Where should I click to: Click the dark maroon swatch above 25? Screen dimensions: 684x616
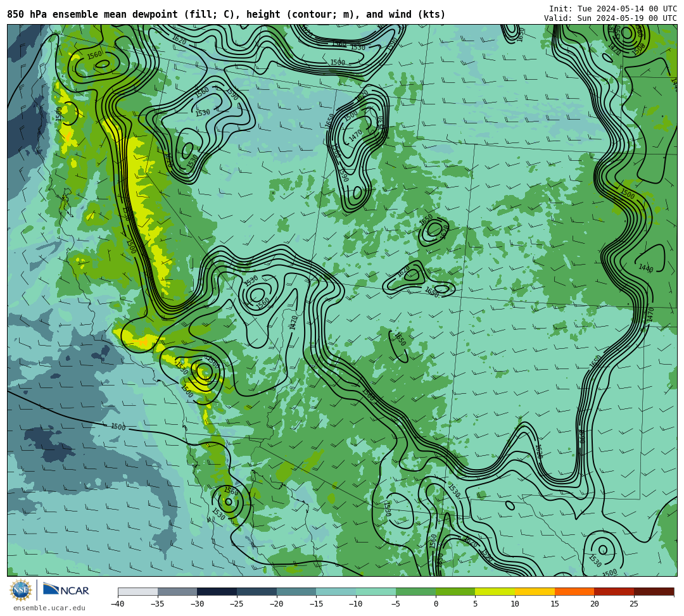(x=654, y=591)
